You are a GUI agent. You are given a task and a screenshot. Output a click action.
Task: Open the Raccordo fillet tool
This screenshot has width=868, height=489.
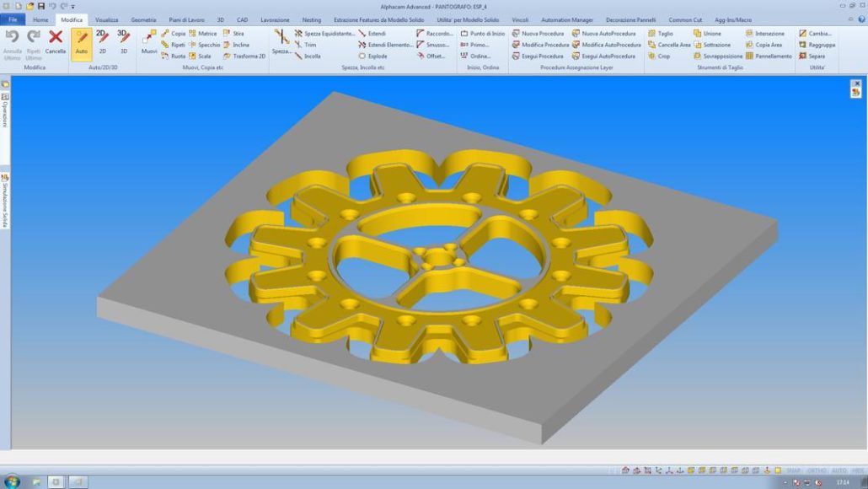[435, 33]
